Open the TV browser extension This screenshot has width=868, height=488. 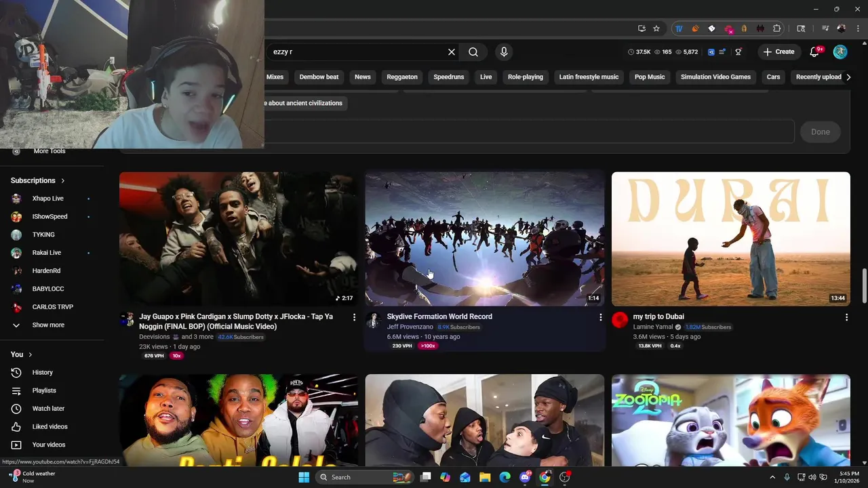679,28
